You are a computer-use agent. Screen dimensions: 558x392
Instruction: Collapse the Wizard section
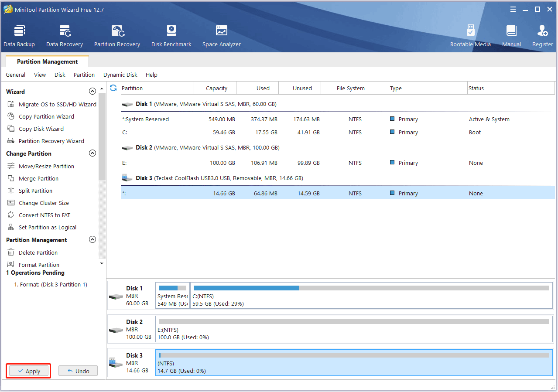pos(92,91)
